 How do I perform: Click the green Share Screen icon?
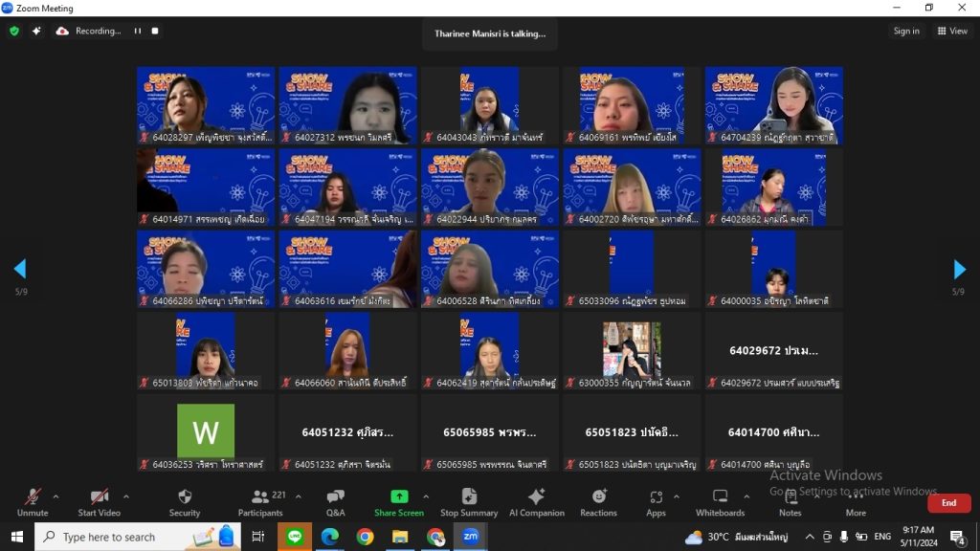click(x=399, y=496)
